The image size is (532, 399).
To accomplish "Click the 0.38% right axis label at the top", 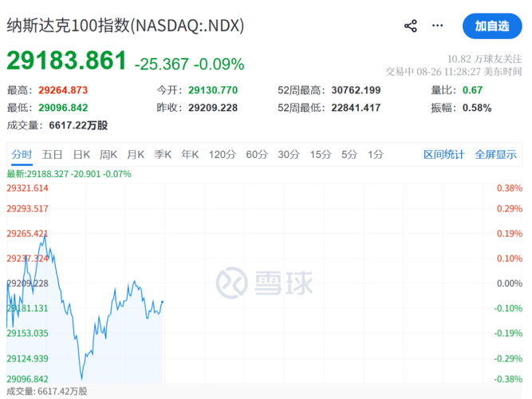I will 509,188.
